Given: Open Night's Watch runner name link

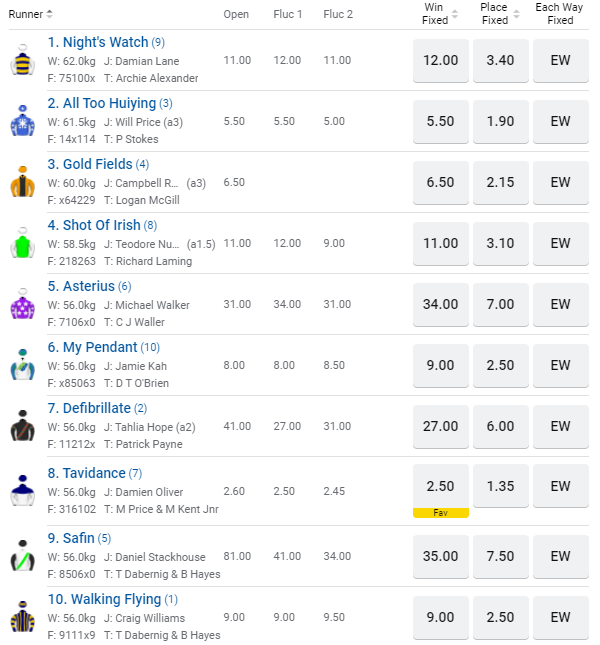Looking at the screenshot, I should (98, 42).
